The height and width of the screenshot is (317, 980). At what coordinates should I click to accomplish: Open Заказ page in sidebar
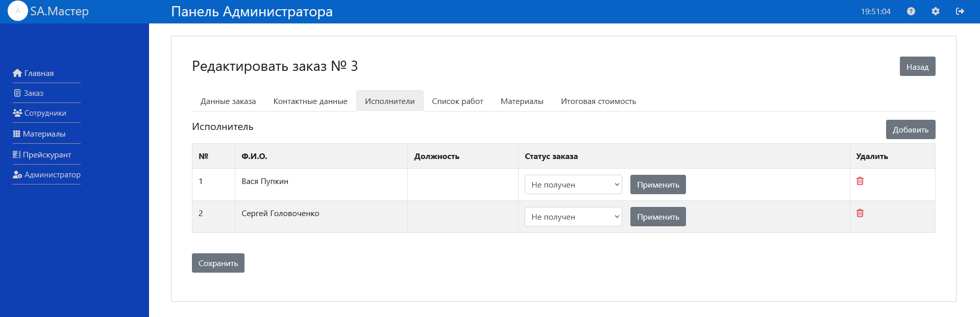(x=34, y=93)
